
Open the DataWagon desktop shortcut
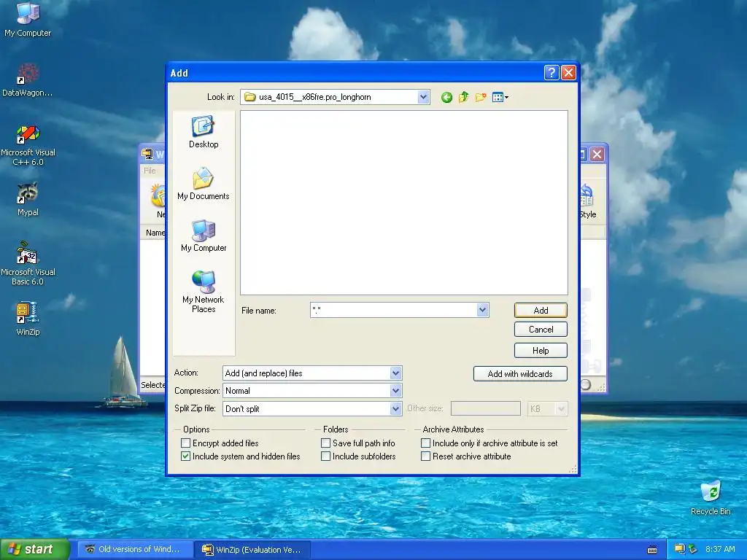pyautogui.click(x=28, y=80)
